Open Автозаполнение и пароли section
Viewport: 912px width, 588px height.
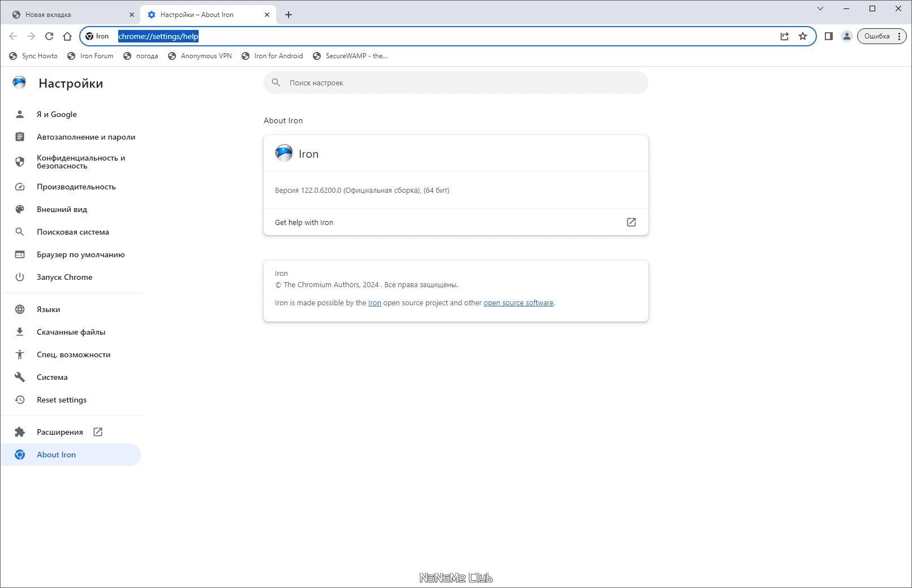71,137
